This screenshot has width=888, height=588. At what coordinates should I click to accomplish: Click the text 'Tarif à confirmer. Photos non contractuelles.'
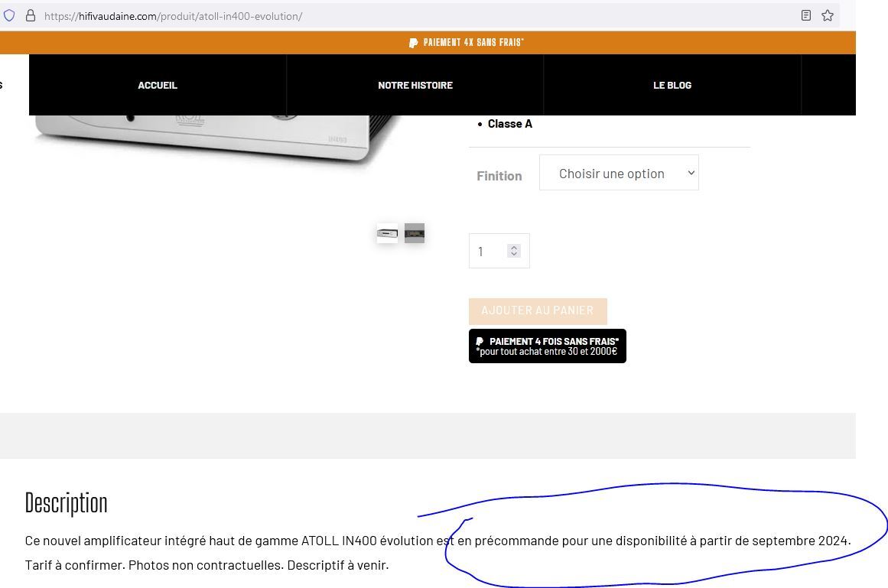(x=155, y=565)
